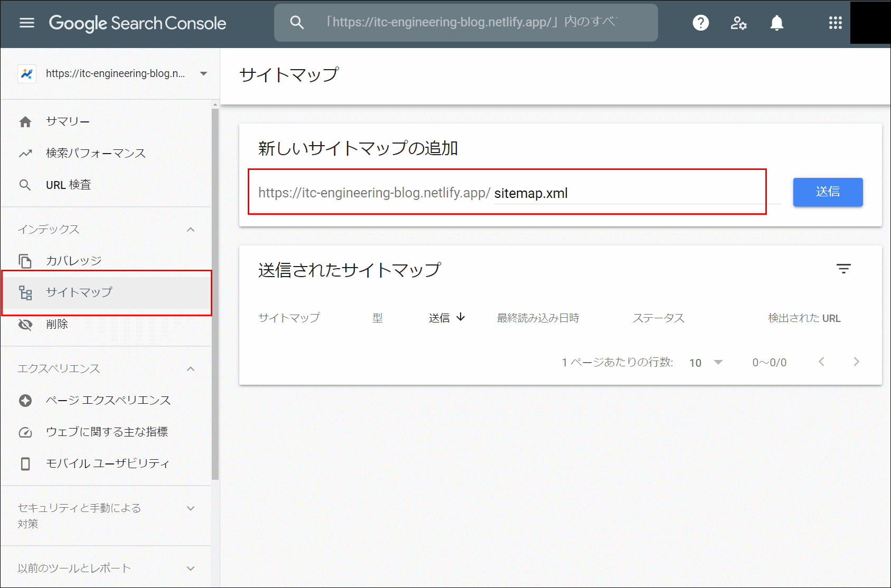Click the speedometer web vitals icon
This screenshot has height=588, width=891.
25,432
